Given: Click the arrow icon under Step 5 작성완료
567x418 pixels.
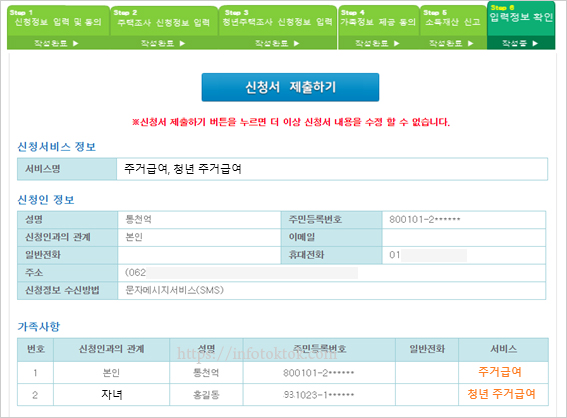Looking at the screenshot, I should coord(470,43).
